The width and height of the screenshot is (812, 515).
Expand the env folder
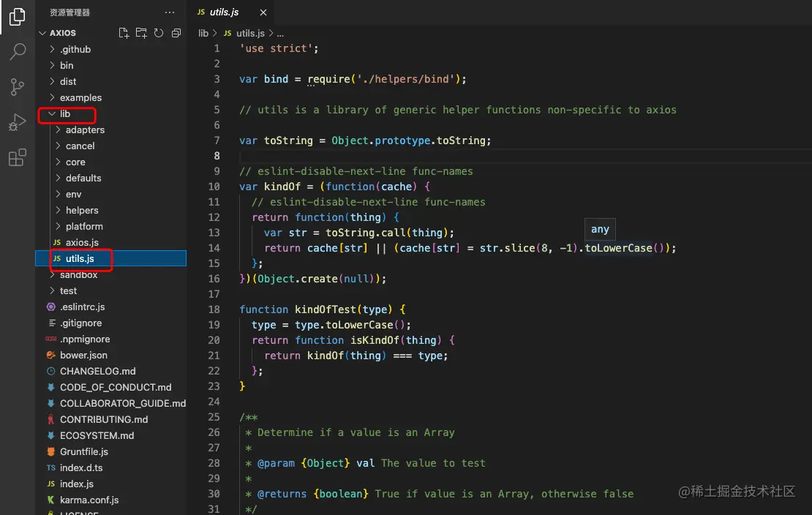[x=110, y=194]
